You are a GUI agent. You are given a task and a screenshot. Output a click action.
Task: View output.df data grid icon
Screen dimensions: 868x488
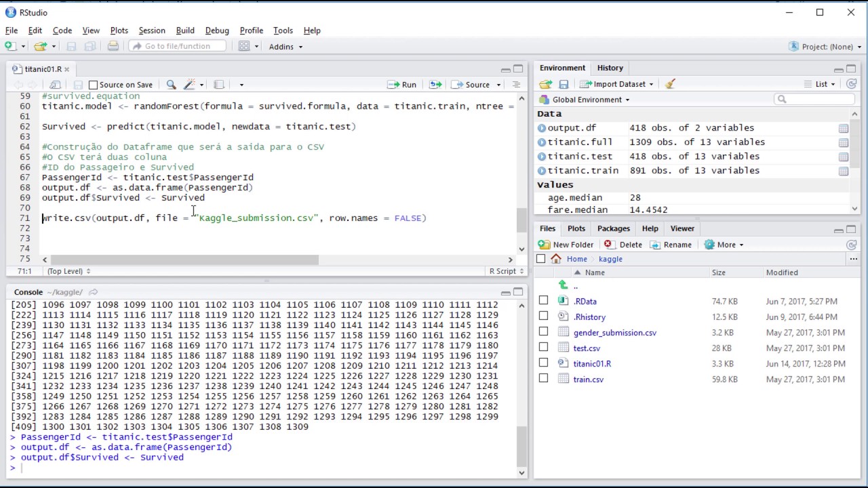843,128
